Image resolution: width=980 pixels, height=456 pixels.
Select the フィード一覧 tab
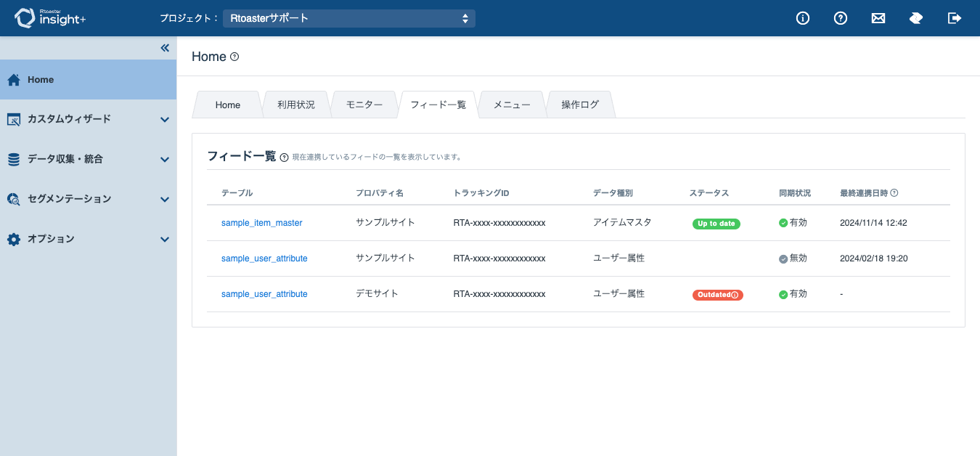point(438,105)
